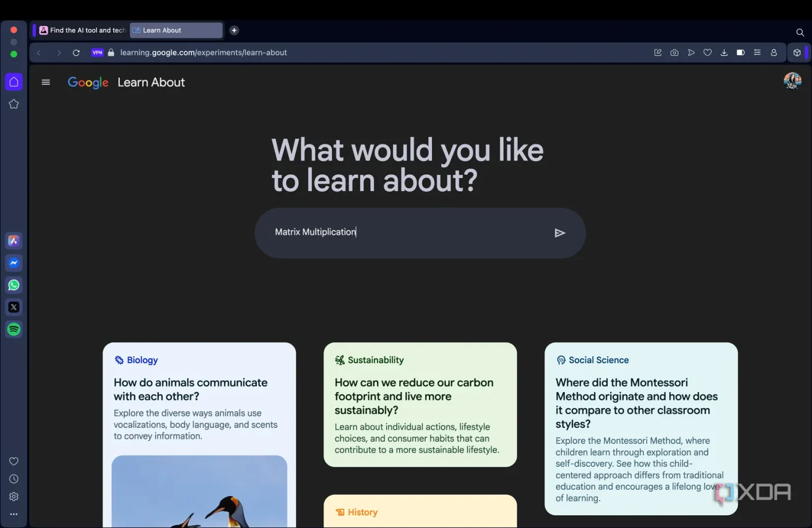Open the Easy Setup sliders menu
Image resolution: width=812 pixels, height=528 pixels.
click(757, 53)
